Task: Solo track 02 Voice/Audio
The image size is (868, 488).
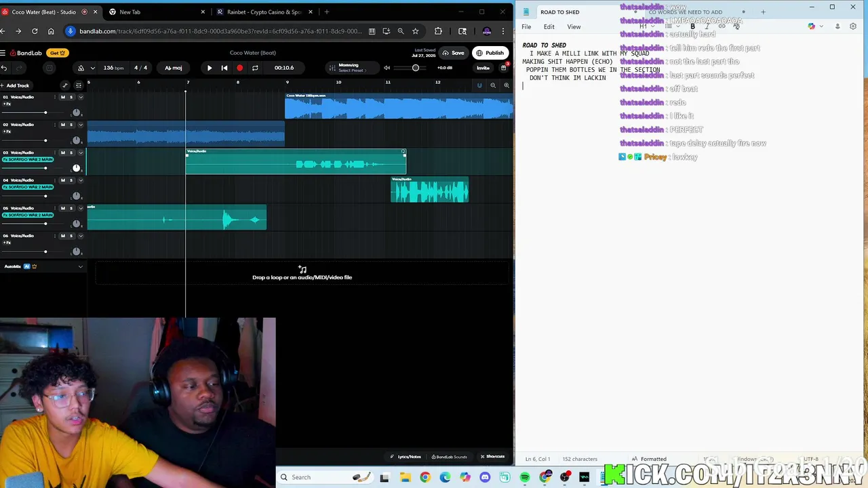Action: coord(71,125)
